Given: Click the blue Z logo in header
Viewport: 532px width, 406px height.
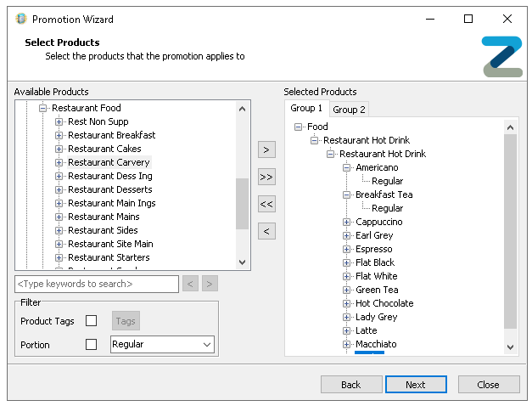Looking at the screenshot, I should [x=501, y=57].
